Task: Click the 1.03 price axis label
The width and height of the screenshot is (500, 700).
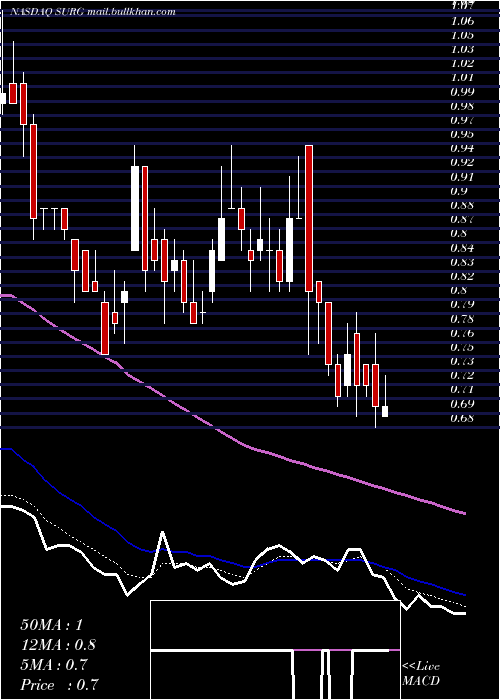Action: (x=464, y=50)
